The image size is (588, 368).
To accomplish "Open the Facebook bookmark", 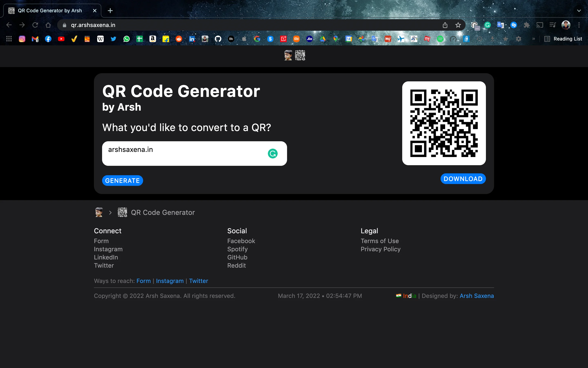I will 48,39.
